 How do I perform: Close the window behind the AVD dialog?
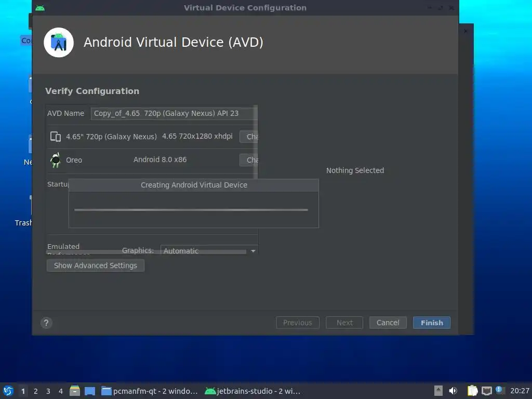(x=465, y=31)
